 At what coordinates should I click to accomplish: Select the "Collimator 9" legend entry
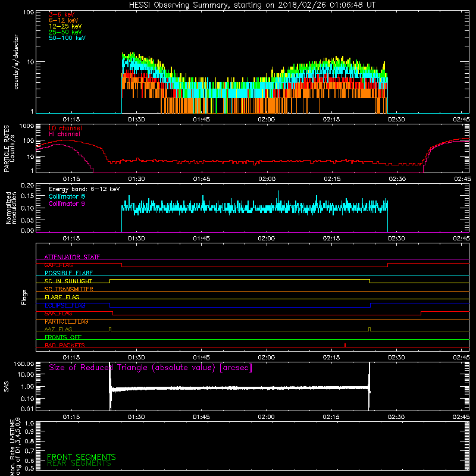click(x=67, y=203)
